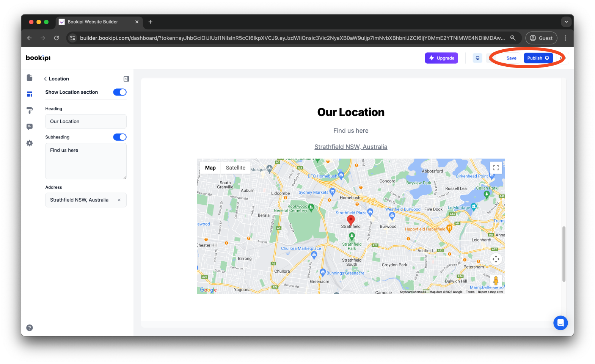Click the Strathfield NSW address field
This screenshot has width=595, height=364.
86,200
